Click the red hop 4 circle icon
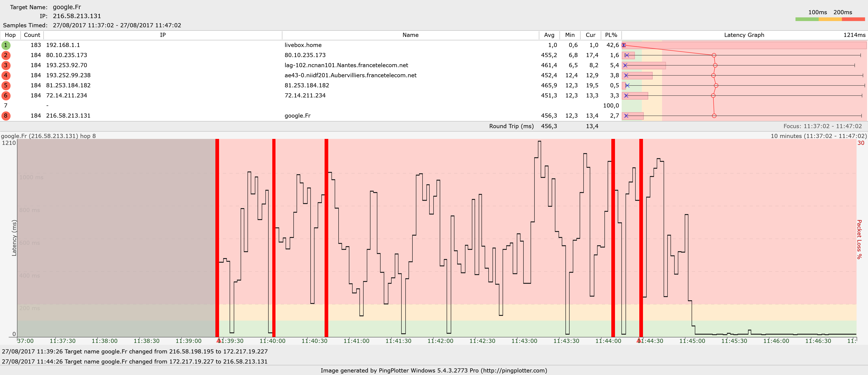Viewport: 868px width, 375px height. [x=6, y=75]
